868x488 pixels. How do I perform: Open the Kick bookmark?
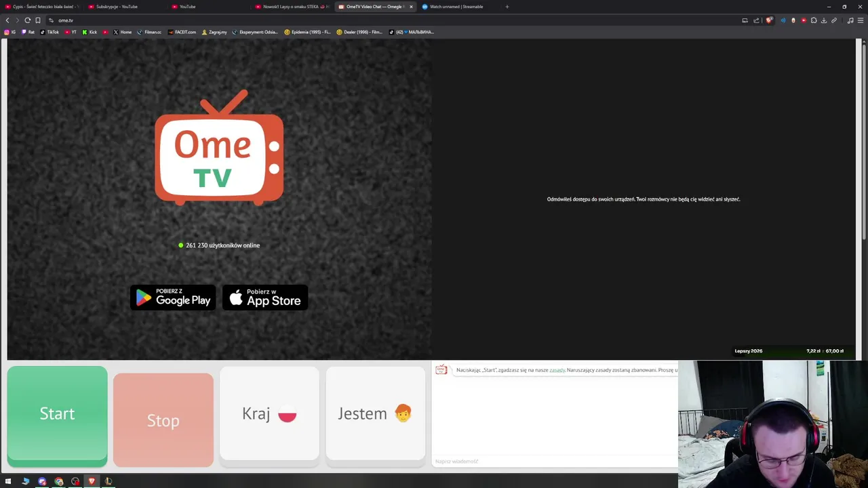point(90,32)
